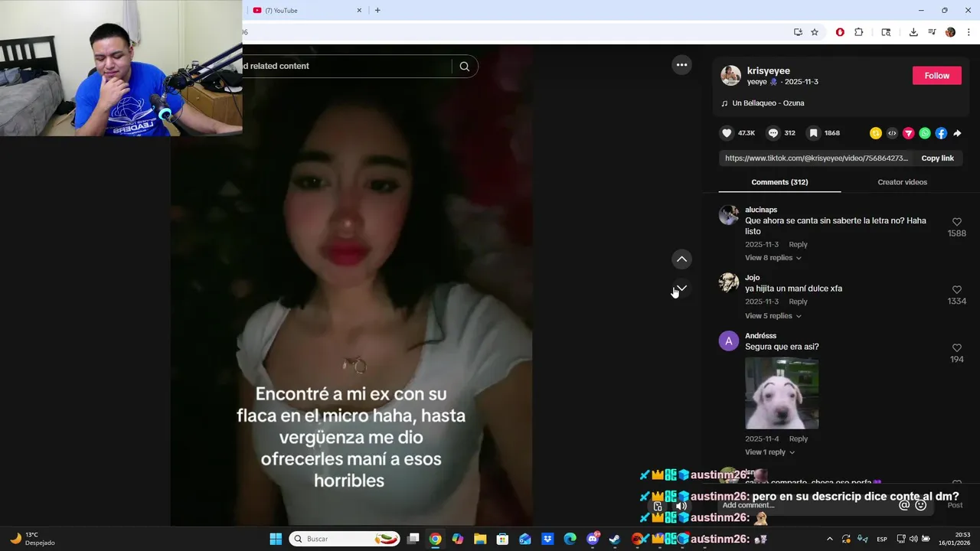Insert emoji in comment box

point(921,505)
